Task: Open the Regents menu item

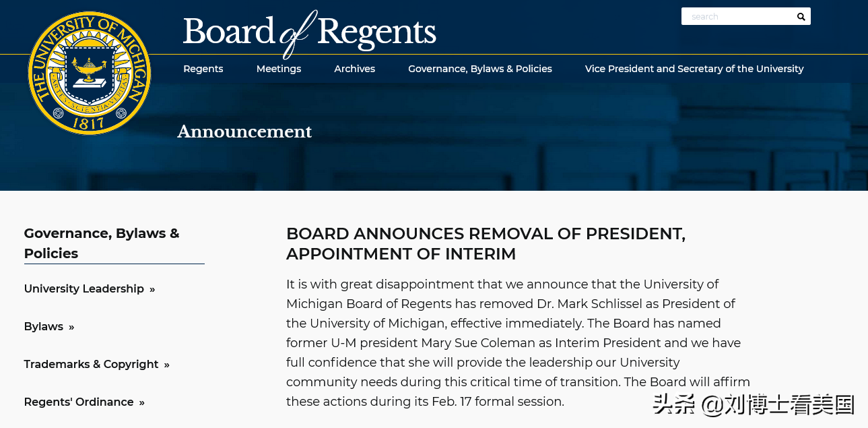Action: [203, 69]
